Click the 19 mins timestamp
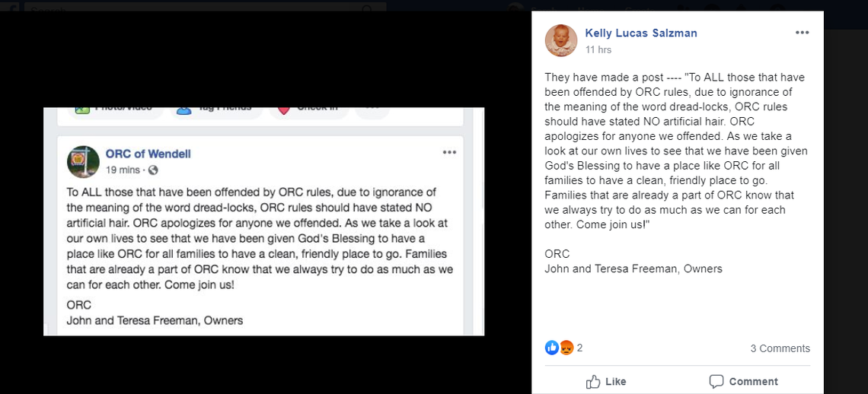Viewport: 868px width, 394px height. (123, 170)
